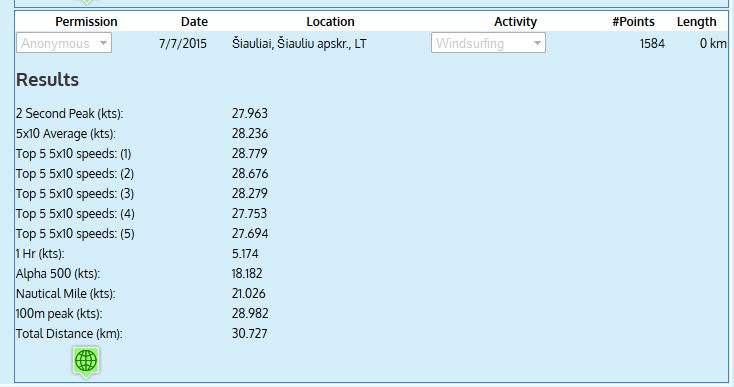
Task: Select the total distance value 30.727
Action: [x=249, y=334]
